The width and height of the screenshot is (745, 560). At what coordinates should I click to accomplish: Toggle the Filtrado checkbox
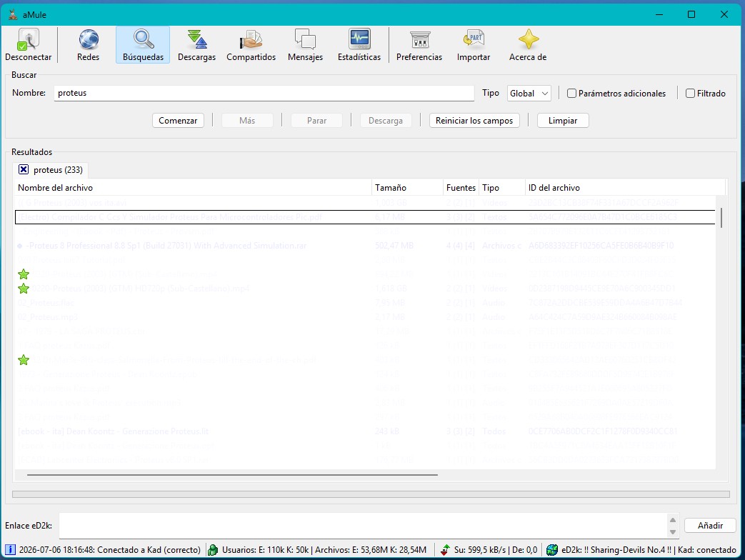691,93
